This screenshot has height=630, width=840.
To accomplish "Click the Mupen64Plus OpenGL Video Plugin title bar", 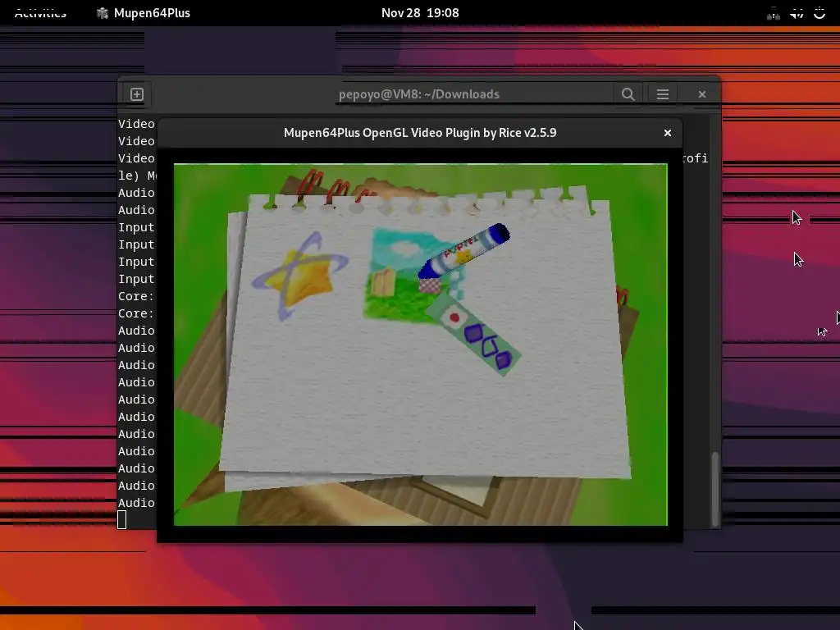I will (x=420, y=133).
